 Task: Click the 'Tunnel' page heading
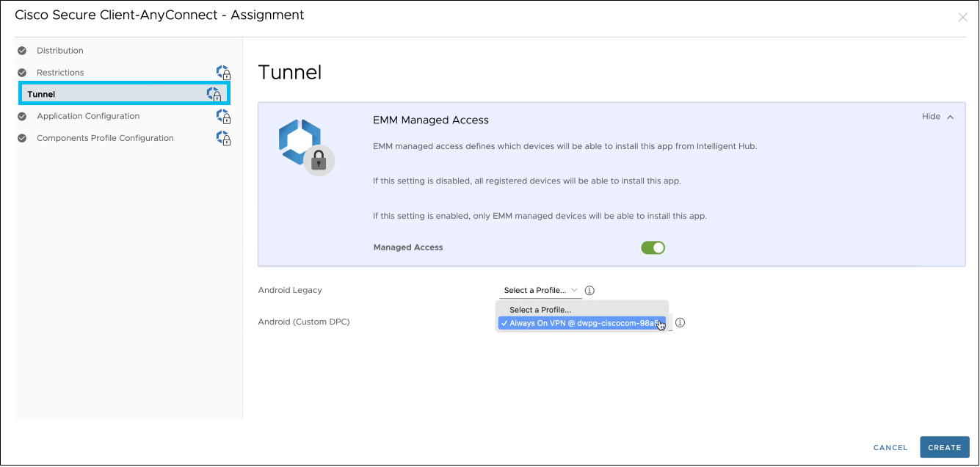click(x=290, y=72)
